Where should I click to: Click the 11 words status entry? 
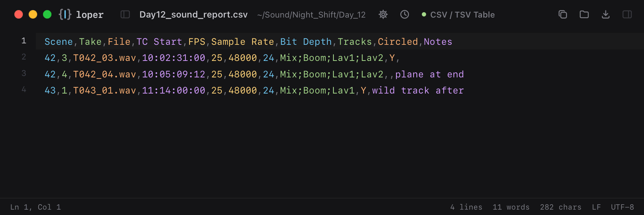(x=511, y=207)
